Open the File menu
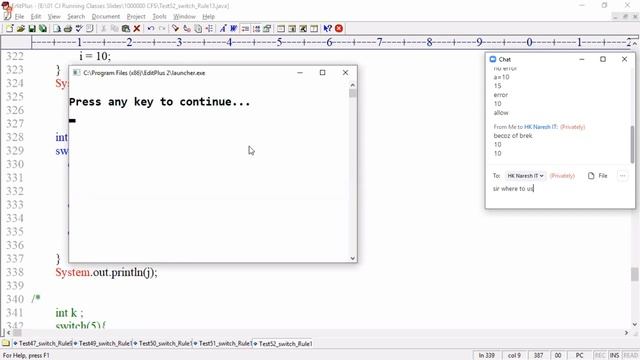 pos(19,17)
